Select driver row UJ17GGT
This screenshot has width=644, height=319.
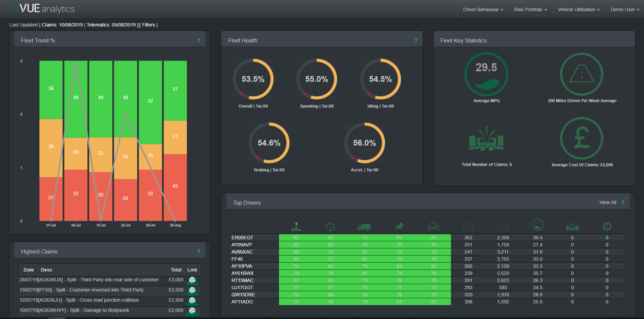click(x=428, y=287)
